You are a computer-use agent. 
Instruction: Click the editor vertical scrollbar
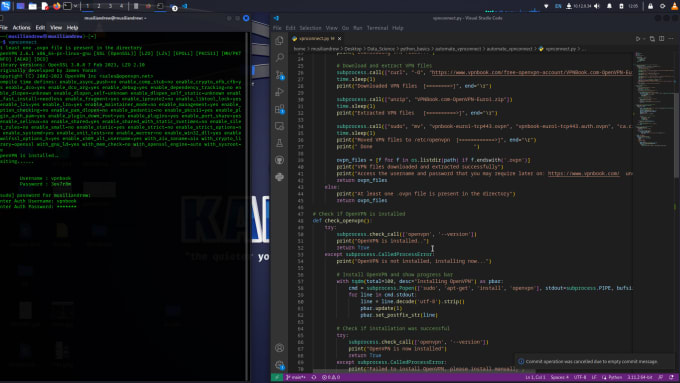tap(677, 134)
